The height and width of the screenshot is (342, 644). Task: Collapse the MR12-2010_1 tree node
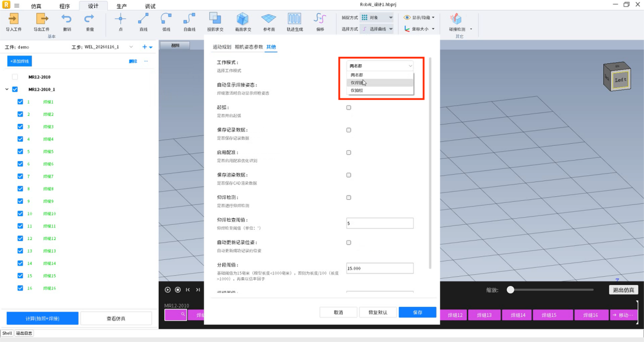pyautogui.click(x=7, y=89)
